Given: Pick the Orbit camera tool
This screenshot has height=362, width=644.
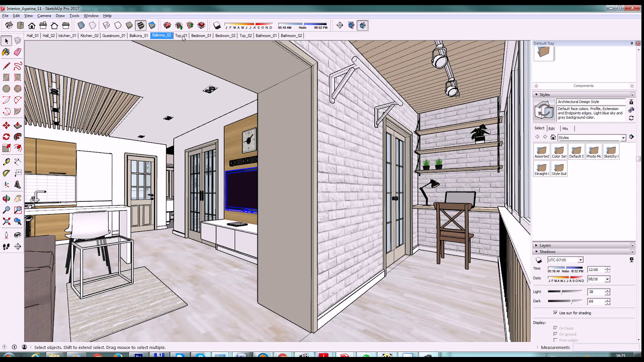Looking at the screenshot, I should coord(6,199).
